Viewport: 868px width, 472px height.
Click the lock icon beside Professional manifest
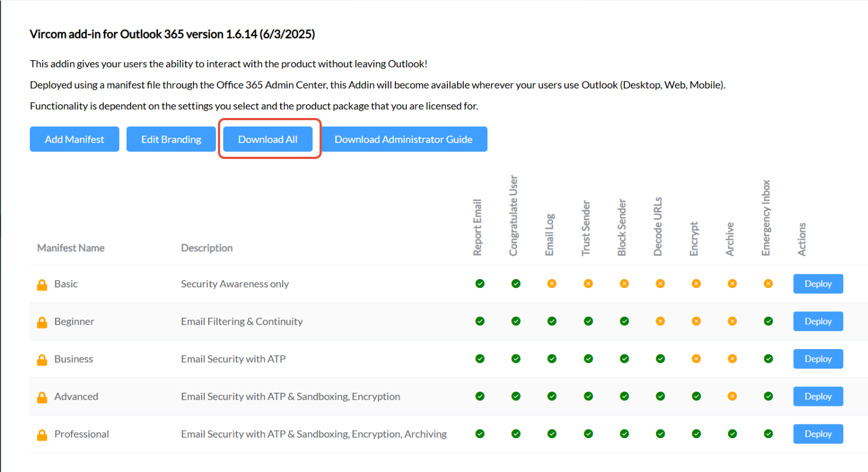(x=42, y=435)
